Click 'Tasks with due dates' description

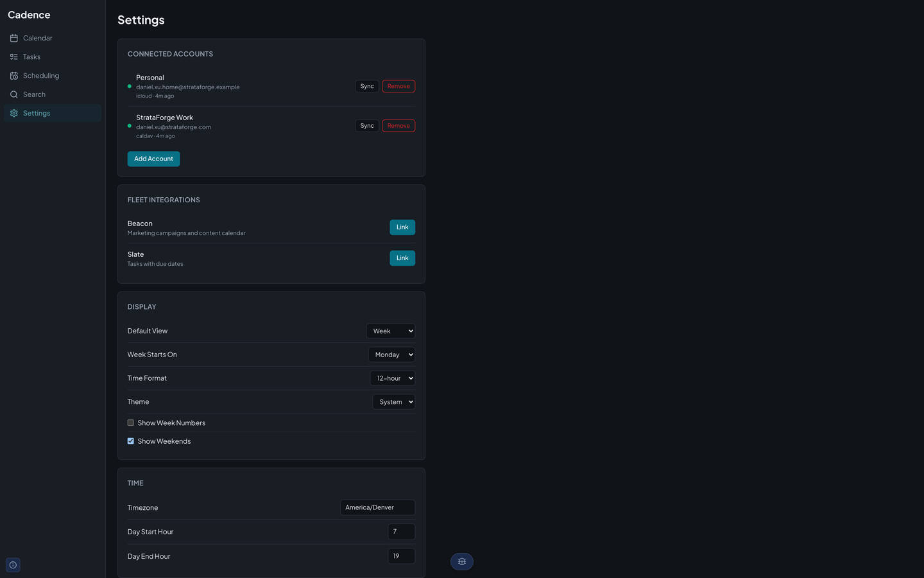pyautogui.click(x=155, y=264)
